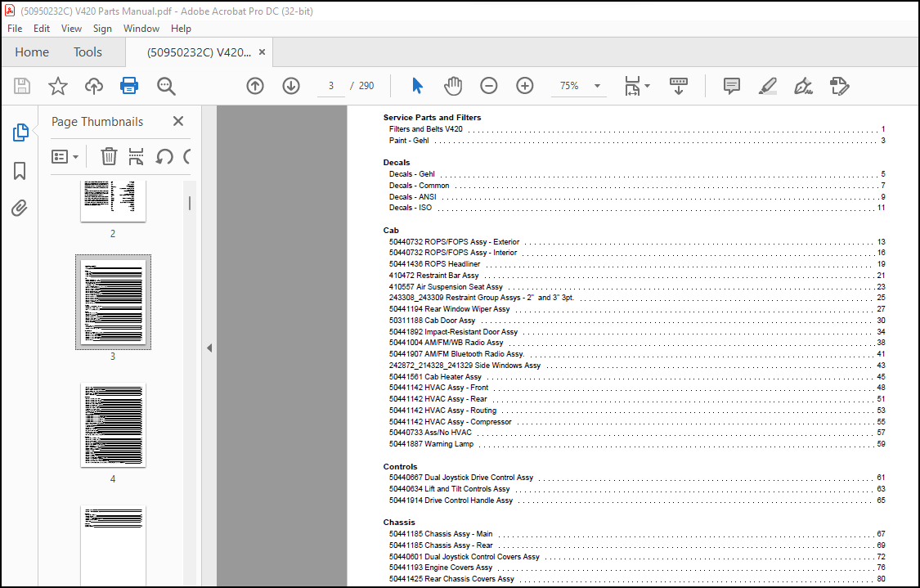
Task: Click the read mode keyboard icon
Action: 678,86
